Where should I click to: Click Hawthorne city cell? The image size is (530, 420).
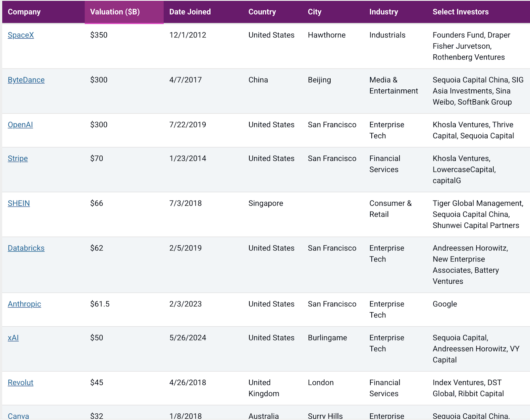(x=327, y=35)
